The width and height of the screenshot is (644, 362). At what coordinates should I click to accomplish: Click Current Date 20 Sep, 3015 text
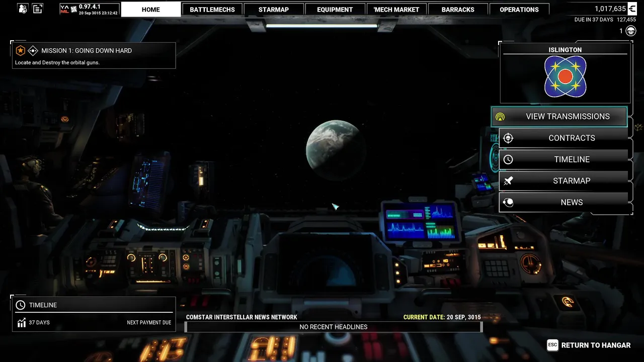[x=442, y=317]
